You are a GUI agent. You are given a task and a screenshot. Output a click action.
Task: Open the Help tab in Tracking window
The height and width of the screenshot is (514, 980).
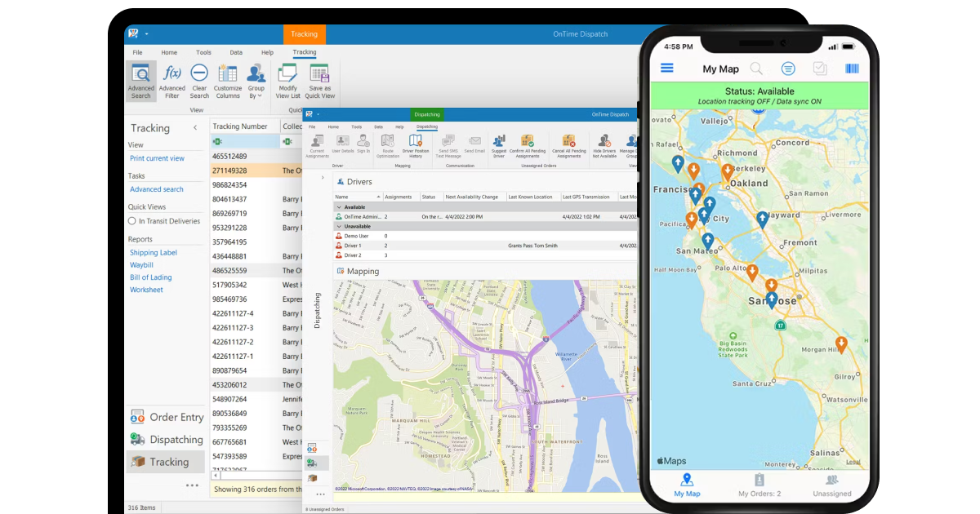pyautogui.click(x=267, y=52)
